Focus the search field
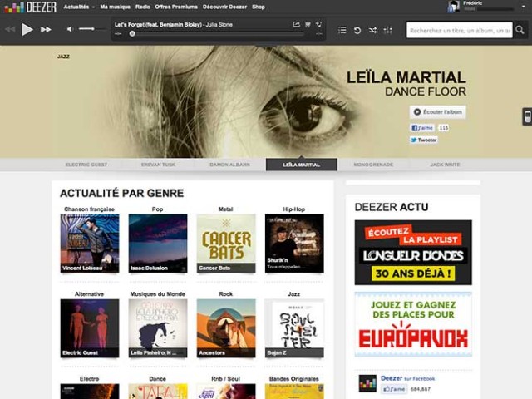The width and height of the screenshot is (532, 399). click(460, 30)
